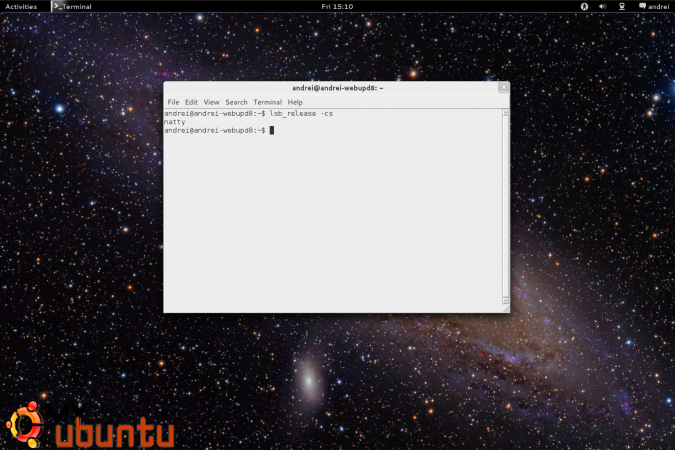Image resolution: width=675 pixels, height=450 pixels.
Task: Click the terminal scrollbar down arrow
Action: tap(506, 301)
